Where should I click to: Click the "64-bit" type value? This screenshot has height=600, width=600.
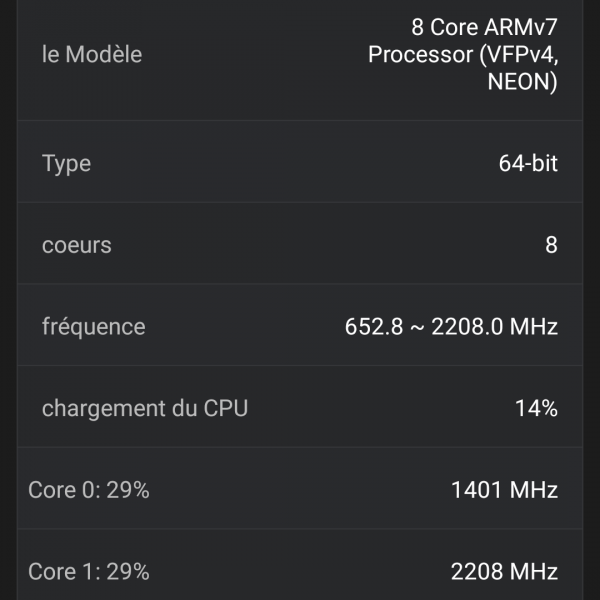[528, 164]
